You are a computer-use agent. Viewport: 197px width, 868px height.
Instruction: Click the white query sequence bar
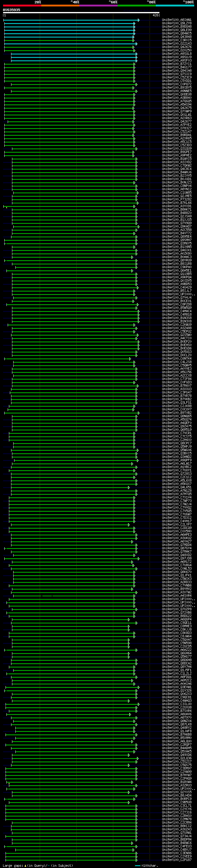[81, 13]
